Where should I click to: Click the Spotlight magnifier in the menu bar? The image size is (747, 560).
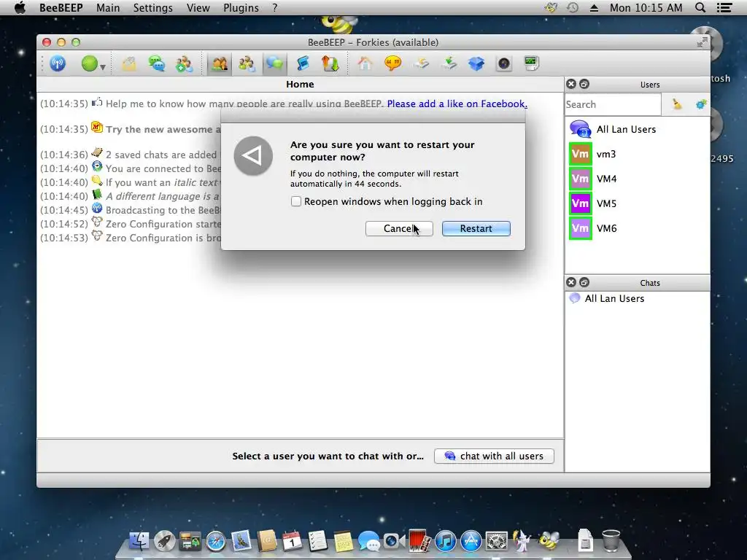click(700, 7)
